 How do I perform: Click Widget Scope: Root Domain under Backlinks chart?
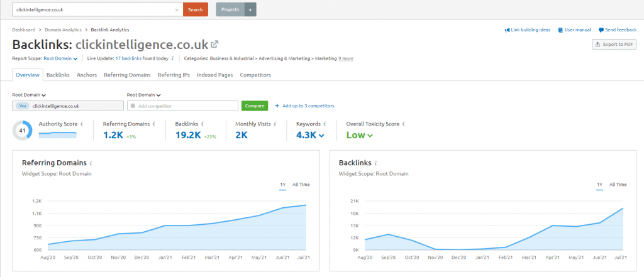tap(374, 174)
